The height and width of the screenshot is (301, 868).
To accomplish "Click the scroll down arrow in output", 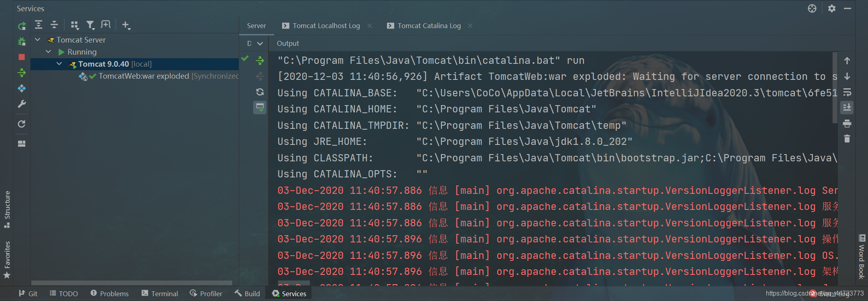I will (847, 76).
